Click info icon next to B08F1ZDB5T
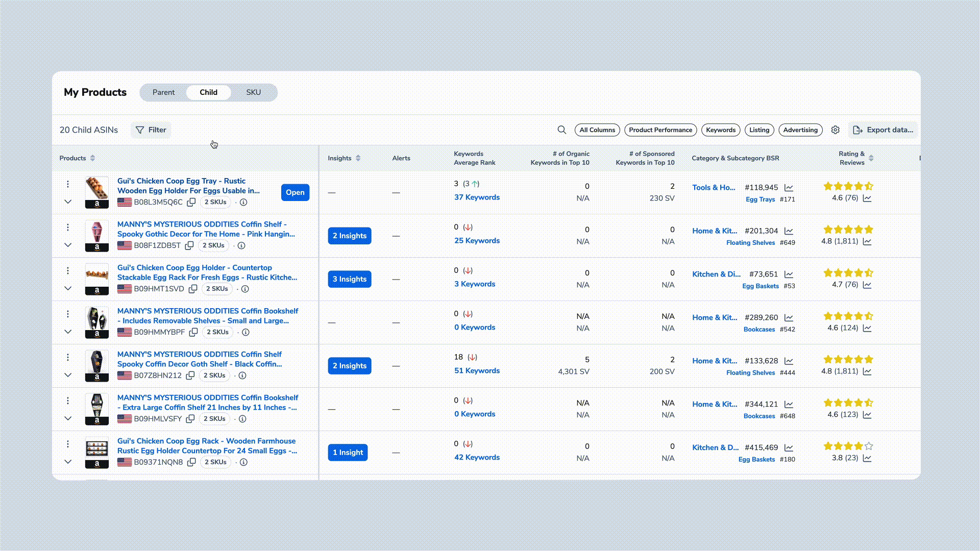 tap(241, 245)
